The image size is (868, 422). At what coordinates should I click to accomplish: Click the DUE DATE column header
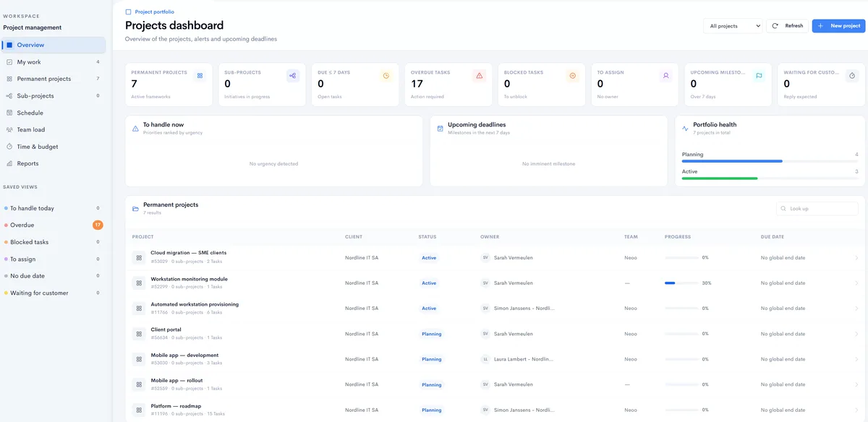(x=773, y=237)
